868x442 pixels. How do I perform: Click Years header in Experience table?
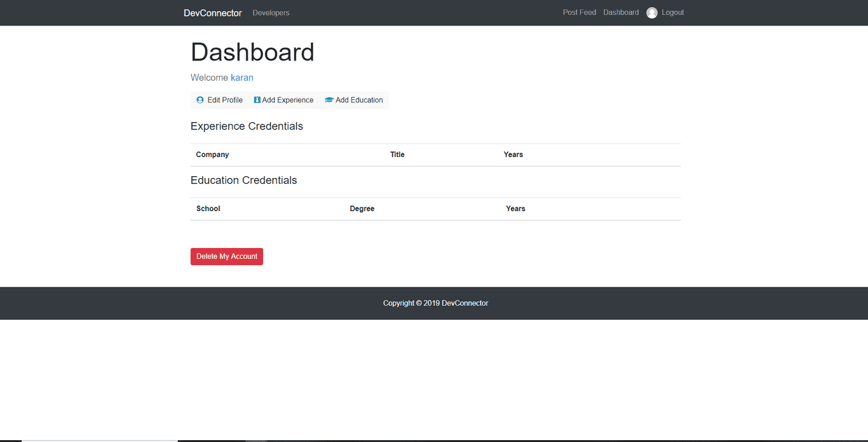coord(513,155)
